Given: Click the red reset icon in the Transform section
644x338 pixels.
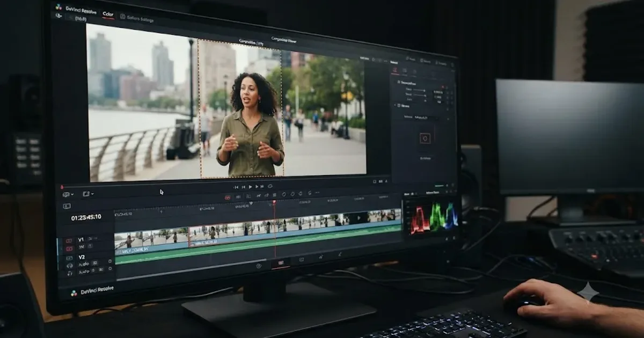Looking at the screenshot, I should pyautogui.click(x=443, y=87).
